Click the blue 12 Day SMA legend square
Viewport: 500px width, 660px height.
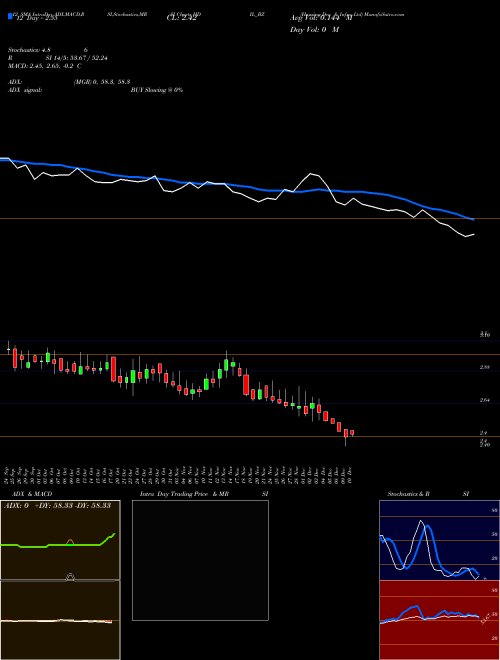(10, 16)
